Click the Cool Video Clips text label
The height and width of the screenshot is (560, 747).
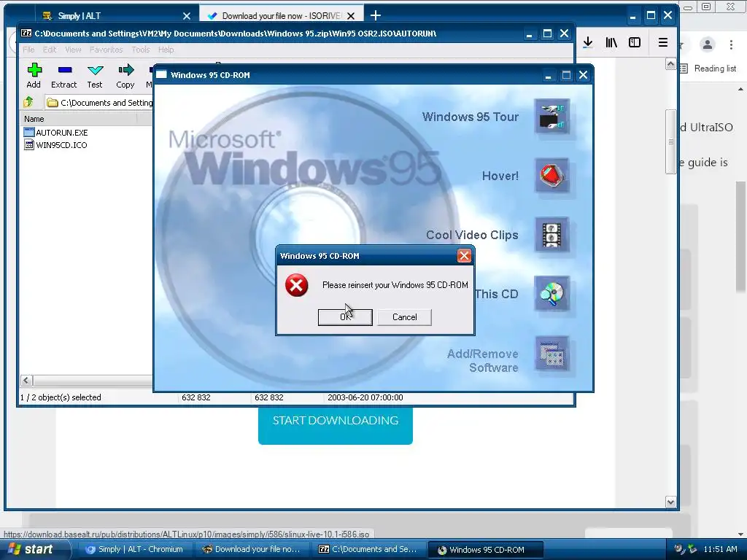coord(472,235)
